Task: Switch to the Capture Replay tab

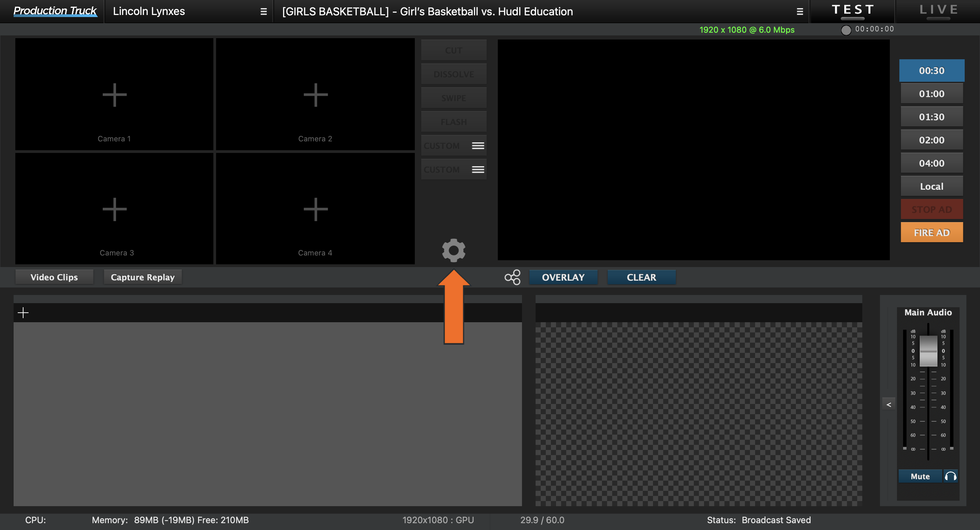Action: click(x=142, y=277)
